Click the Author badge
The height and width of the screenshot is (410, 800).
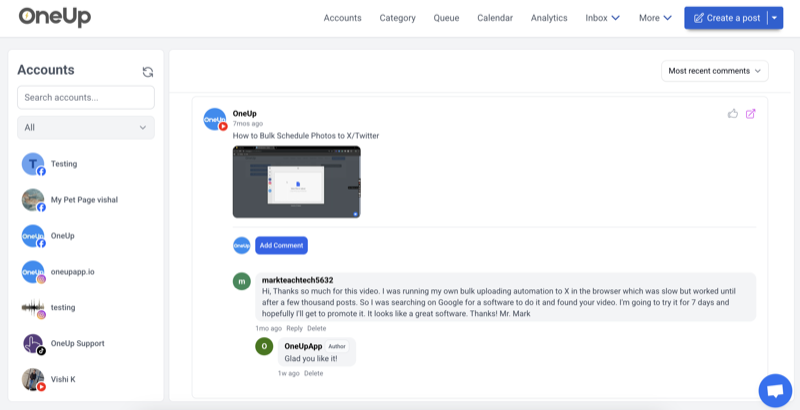point(337,346)
